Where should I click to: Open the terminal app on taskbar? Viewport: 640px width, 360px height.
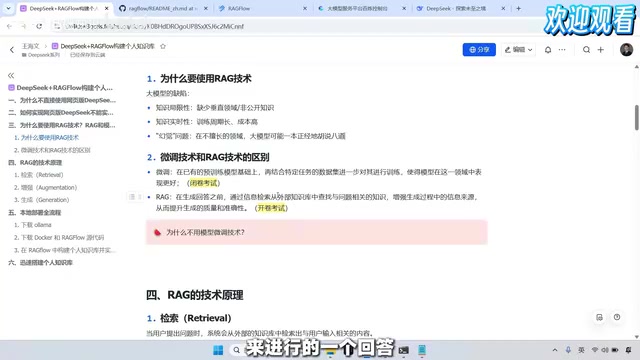[x=404, y=350]
